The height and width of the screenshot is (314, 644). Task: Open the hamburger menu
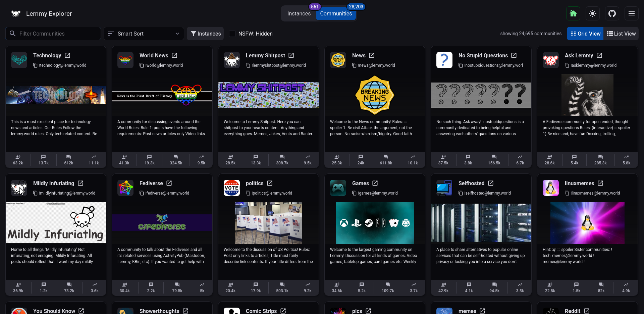point(632,13)
